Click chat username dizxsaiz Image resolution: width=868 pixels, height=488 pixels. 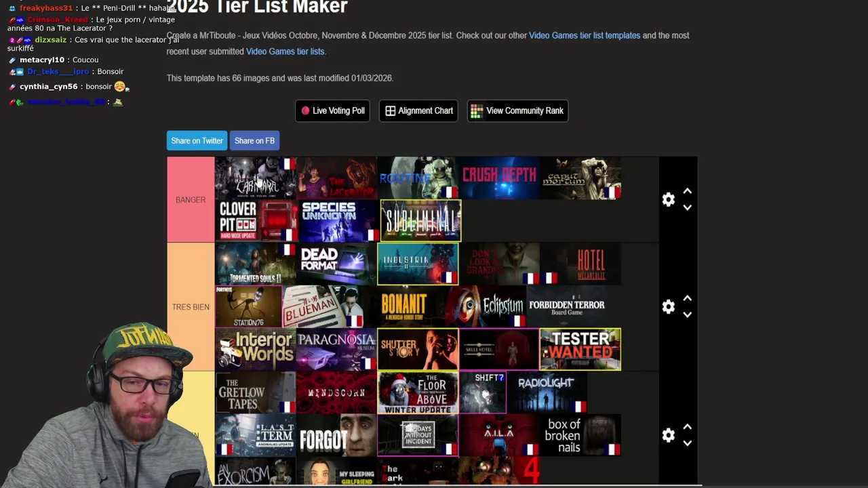click(x=51, y=40)
